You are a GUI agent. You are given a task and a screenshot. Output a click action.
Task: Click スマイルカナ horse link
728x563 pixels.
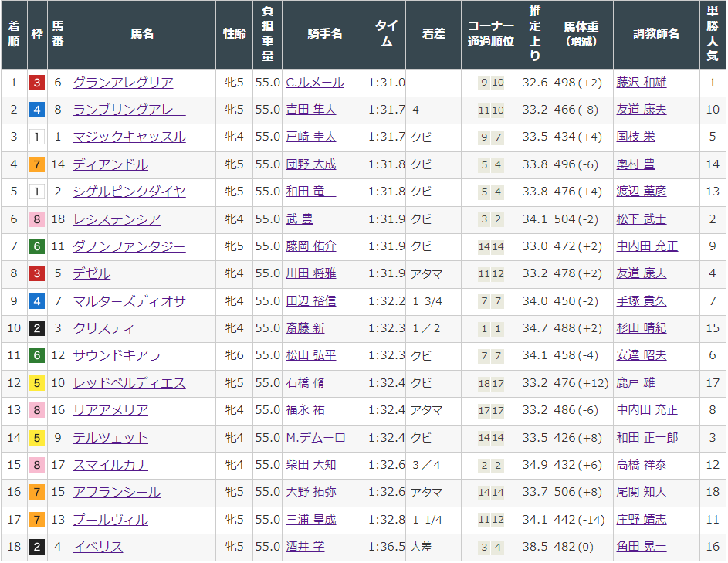tap(110, 465)
